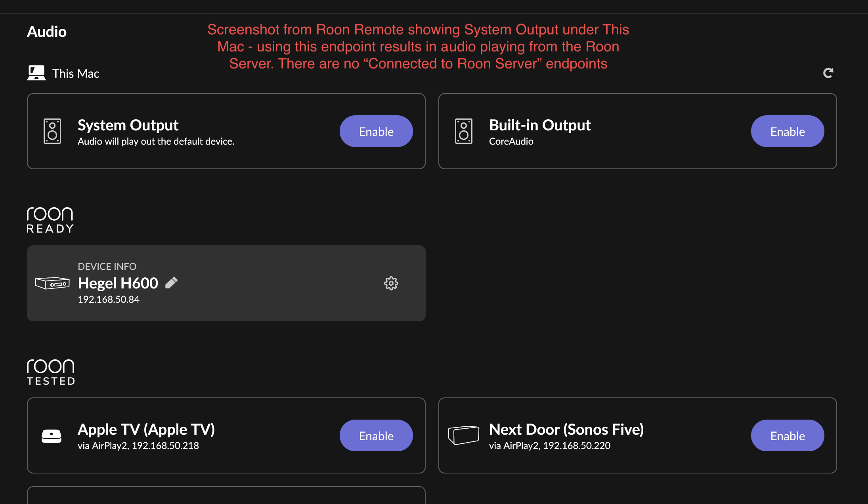Click the Sonos Five speaker icon

pyautogui.click(x=463, y=435)
